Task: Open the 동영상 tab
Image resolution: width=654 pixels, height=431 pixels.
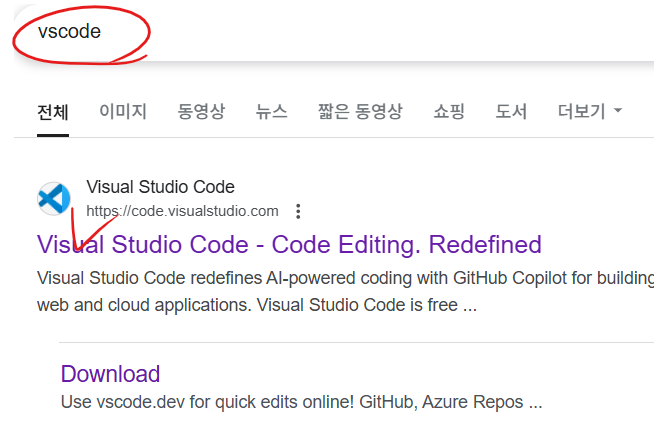Action: (201, 111)
